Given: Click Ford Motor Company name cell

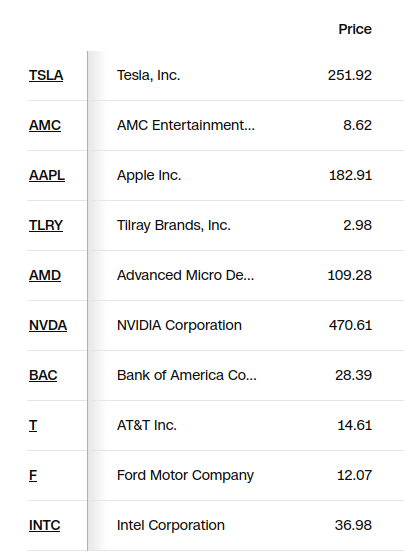Looking at the screenshot, I should point(185,475).
